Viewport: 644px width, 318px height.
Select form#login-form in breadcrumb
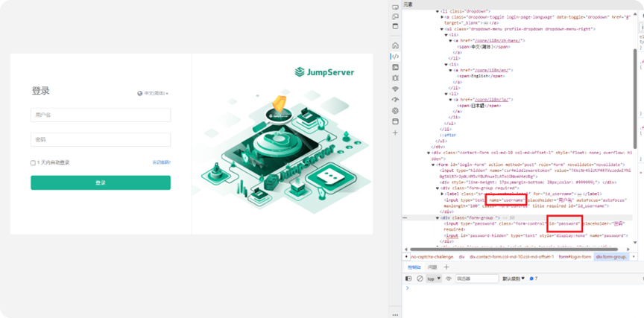pyautogui.click(x=575, y=257)
